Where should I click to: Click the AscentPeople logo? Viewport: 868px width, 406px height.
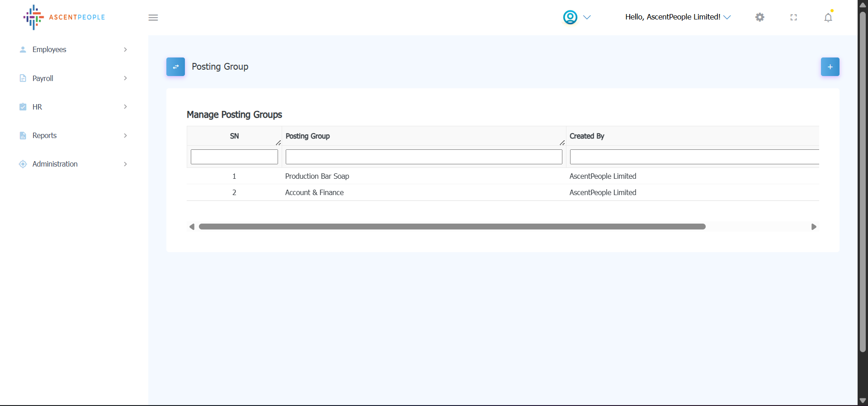point(64,17)
